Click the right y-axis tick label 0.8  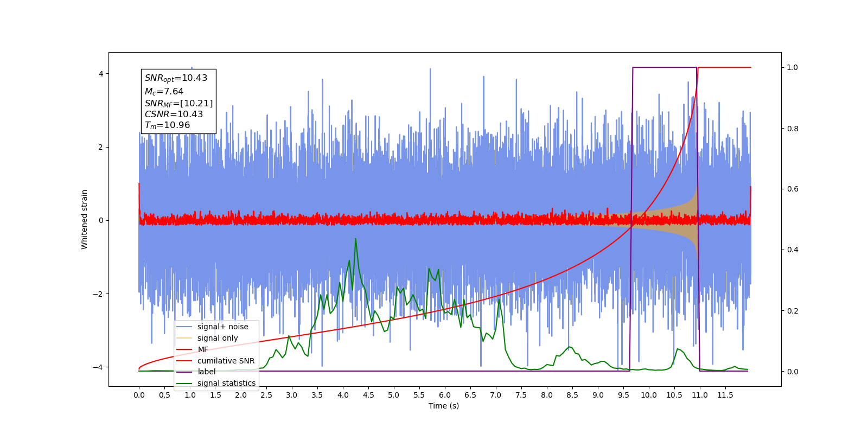[793, 129]
